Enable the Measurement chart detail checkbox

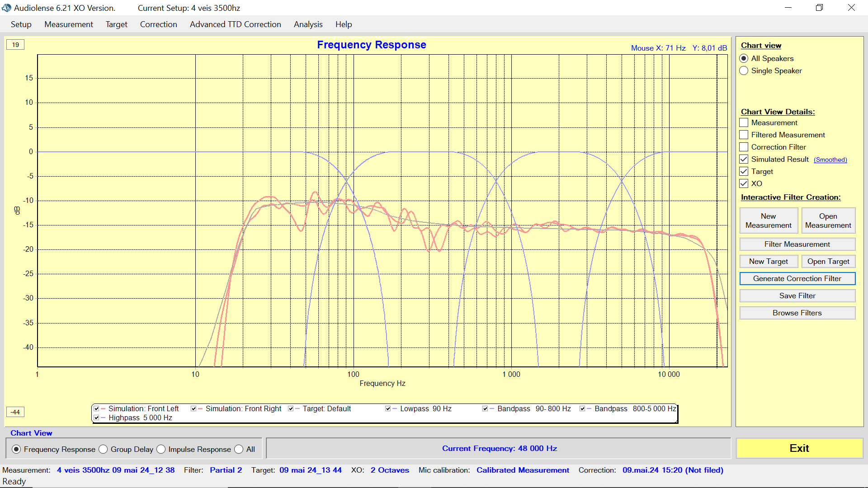[744, 122]
